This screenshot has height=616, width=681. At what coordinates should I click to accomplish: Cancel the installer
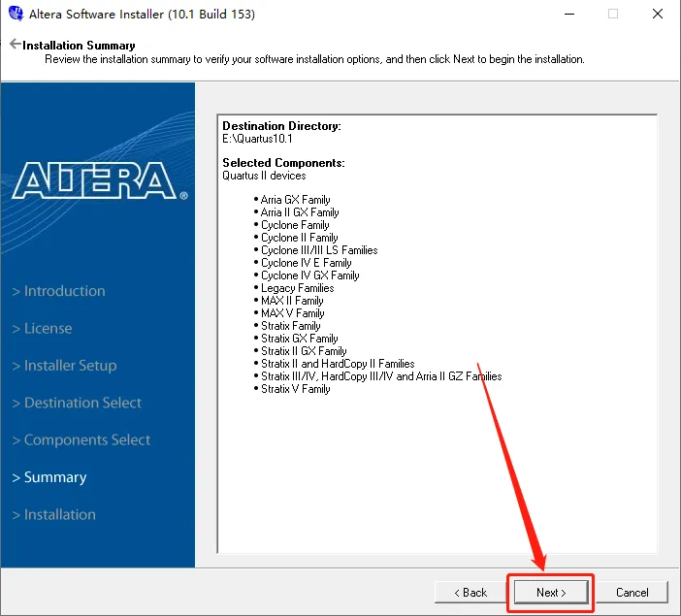click(632, 593)
